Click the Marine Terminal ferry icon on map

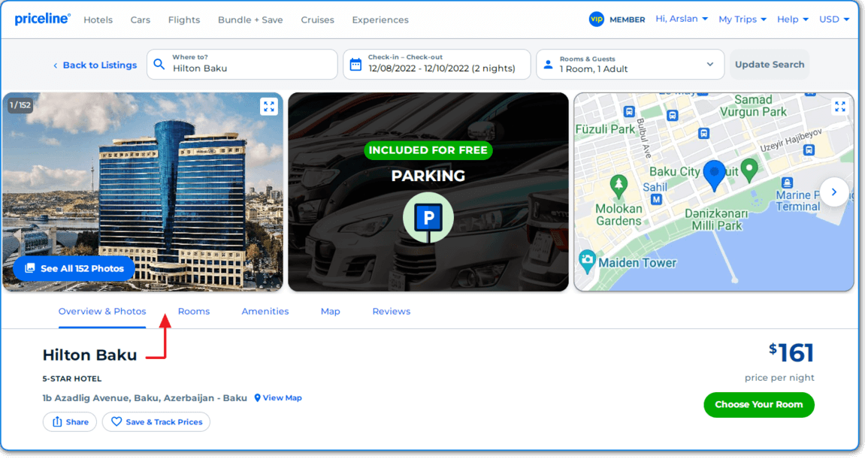(x=787, y=183)
